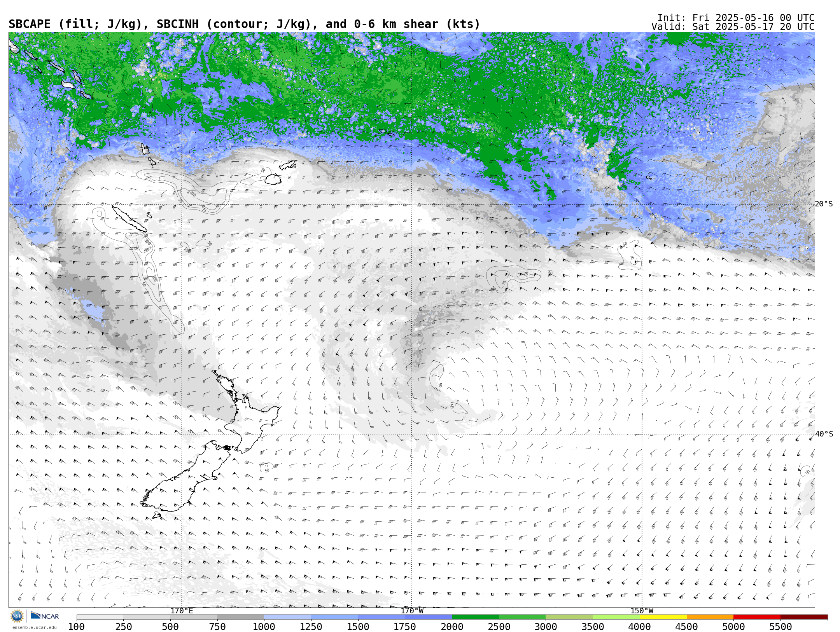840x632 pixels.
Task: Click the colorbar tick label 1500
Action: point(358,627)
